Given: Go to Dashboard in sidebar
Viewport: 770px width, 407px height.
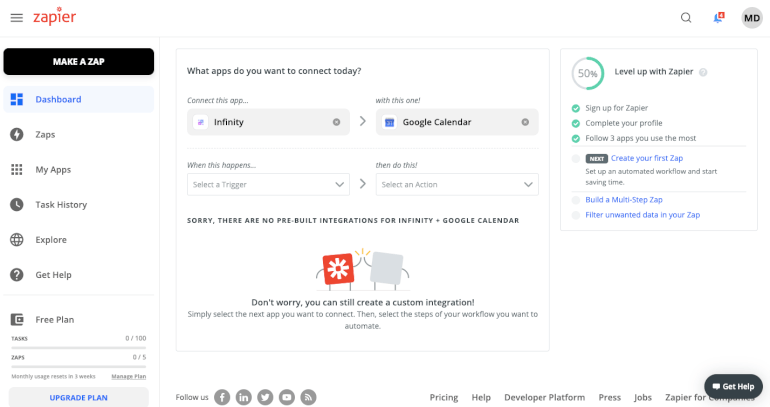Looking at the screenshot, I should 79,99.
